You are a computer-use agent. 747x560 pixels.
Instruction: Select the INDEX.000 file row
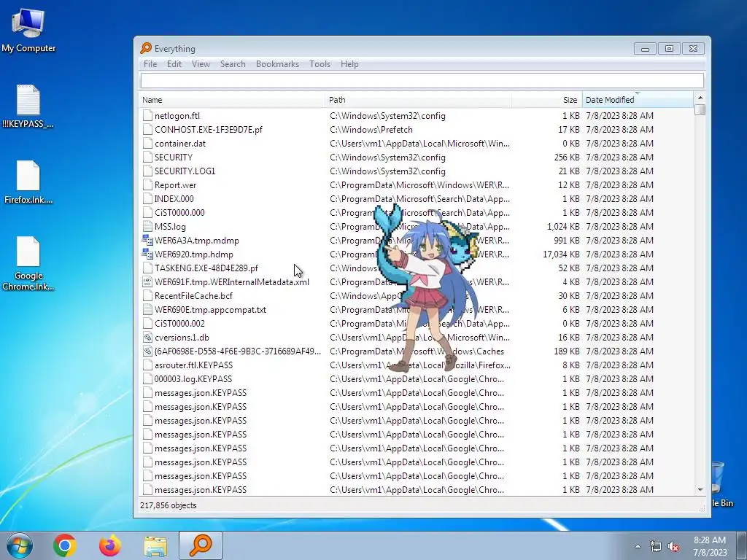click(x=417, y=198)
